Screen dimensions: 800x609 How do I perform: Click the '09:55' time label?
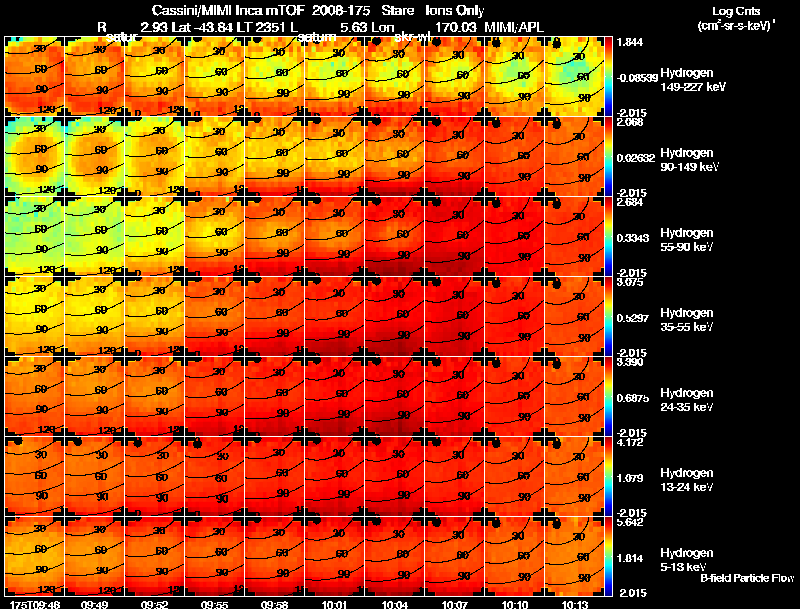tap(214, 604)
